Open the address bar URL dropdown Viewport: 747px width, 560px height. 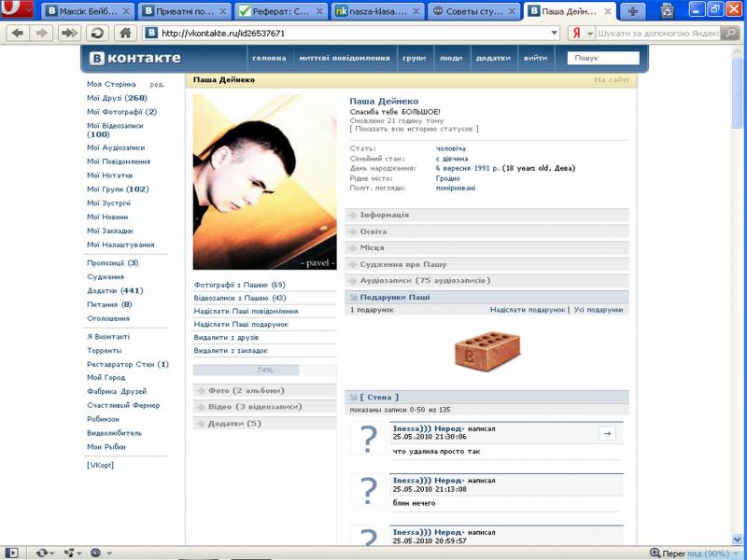(x=555, y=33)
